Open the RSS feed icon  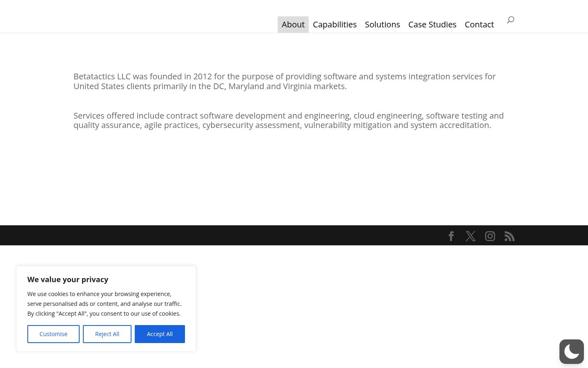click(x=510, y=236)
